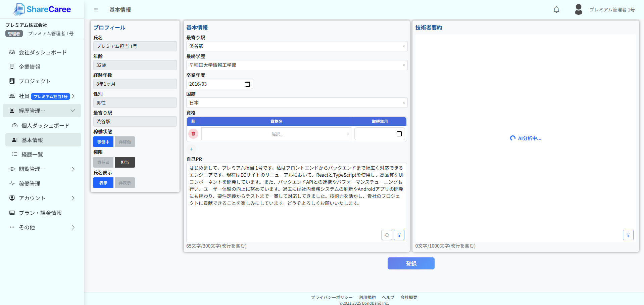The image size is (644, 305).
Task: Open the 卒業年度 calendar picker icon
Action: [x=248, y=84]
